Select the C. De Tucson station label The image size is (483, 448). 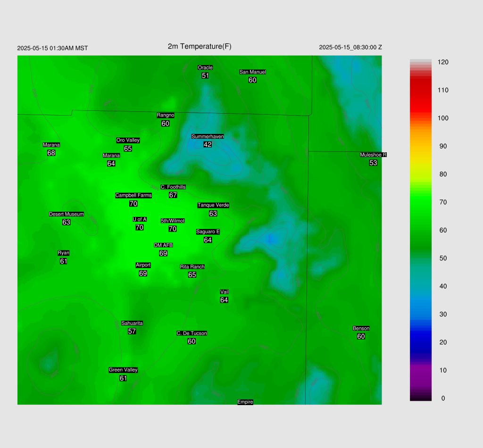point(192,333)
